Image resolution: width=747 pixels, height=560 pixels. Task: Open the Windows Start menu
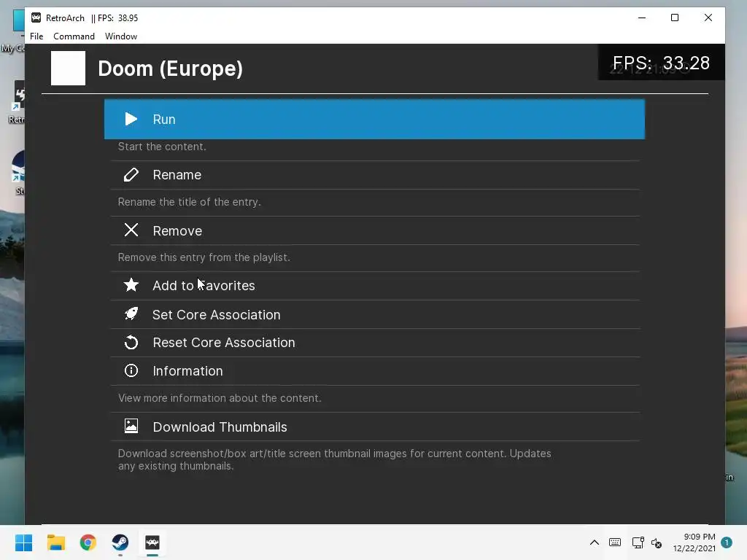point(24,542)
